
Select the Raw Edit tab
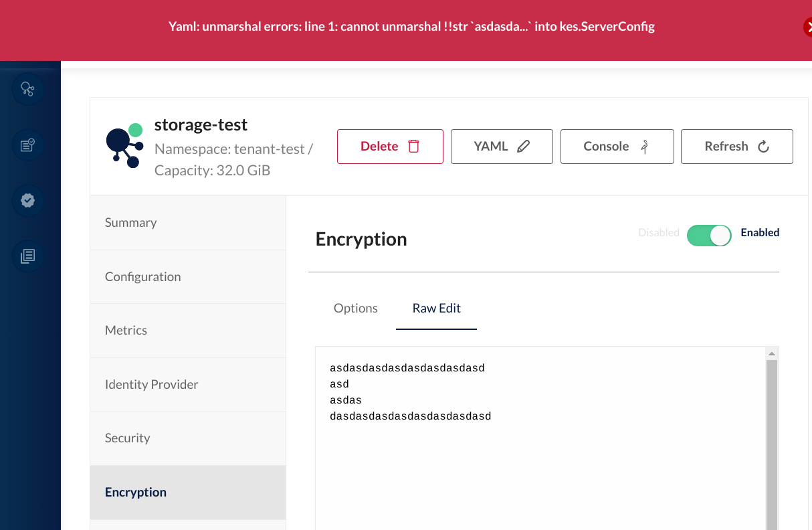[436, 308]
